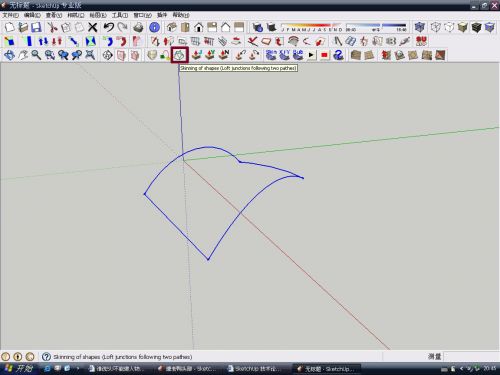
Task: Click the Erase black X icon
Action: coord(93,27)
